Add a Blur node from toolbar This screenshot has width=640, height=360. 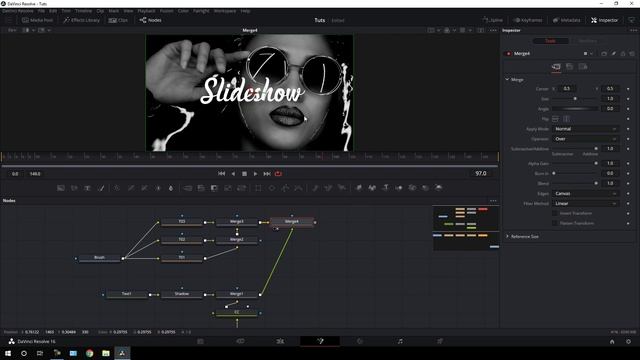coord(171,188)
